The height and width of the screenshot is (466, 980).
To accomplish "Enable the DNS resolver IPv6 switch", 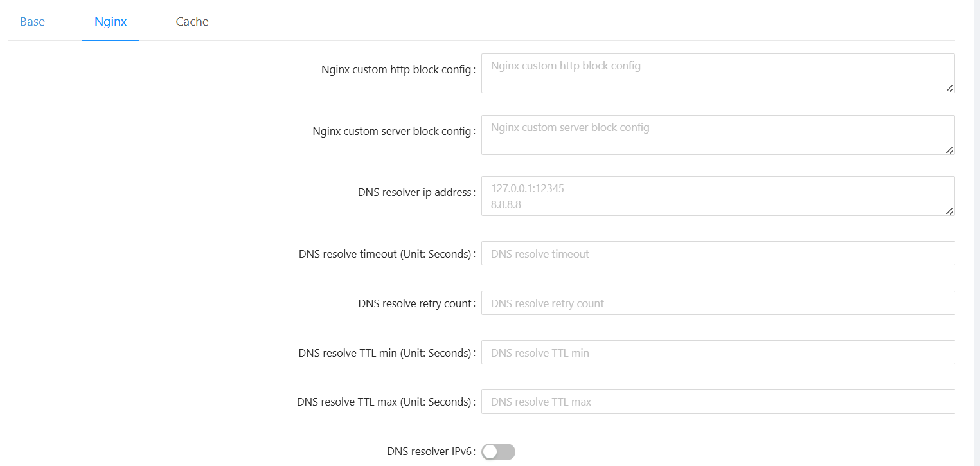I will click(498, 452).
